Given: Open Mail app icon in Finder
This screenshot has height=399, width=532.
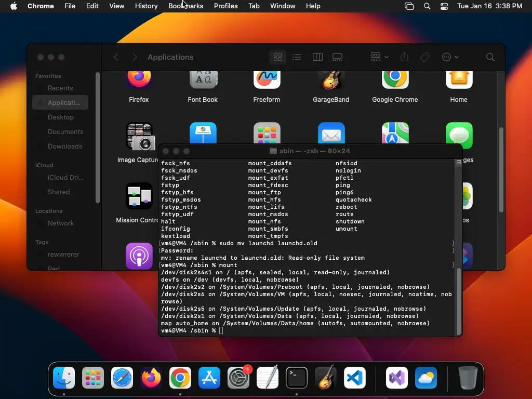Looking at the screenshot, I should [x=331, y=132].
